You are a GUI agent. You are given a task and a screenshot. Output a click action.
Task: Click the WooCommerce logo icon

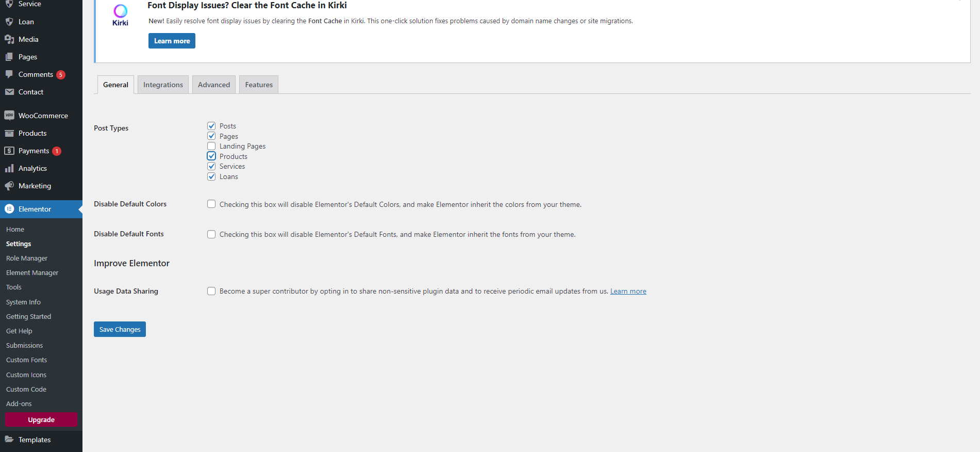[x=9, y=116]
